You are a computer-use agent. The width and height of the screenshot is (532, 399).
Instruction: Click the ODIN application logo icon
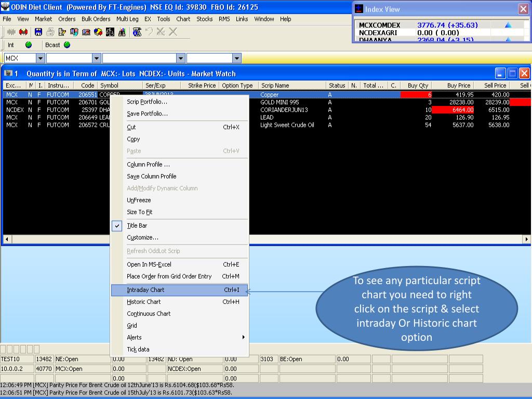click(5, 6)
